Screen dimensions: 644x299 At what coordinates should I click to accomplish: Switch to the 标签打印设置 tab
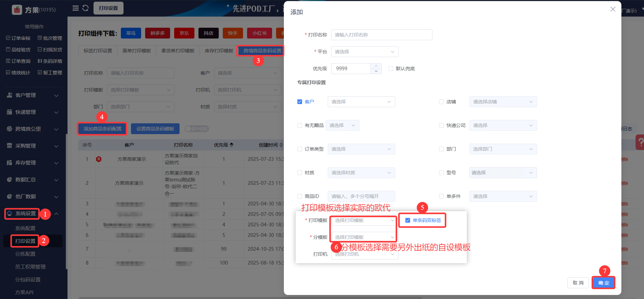pyautogui.click(x=98, y=51)
